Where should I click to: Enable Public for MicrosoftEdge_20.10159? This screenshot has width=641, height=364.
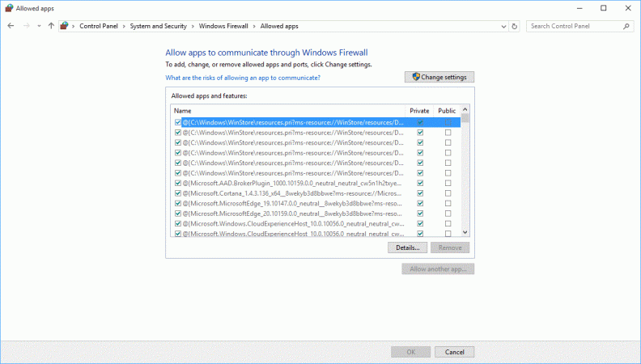448,214
